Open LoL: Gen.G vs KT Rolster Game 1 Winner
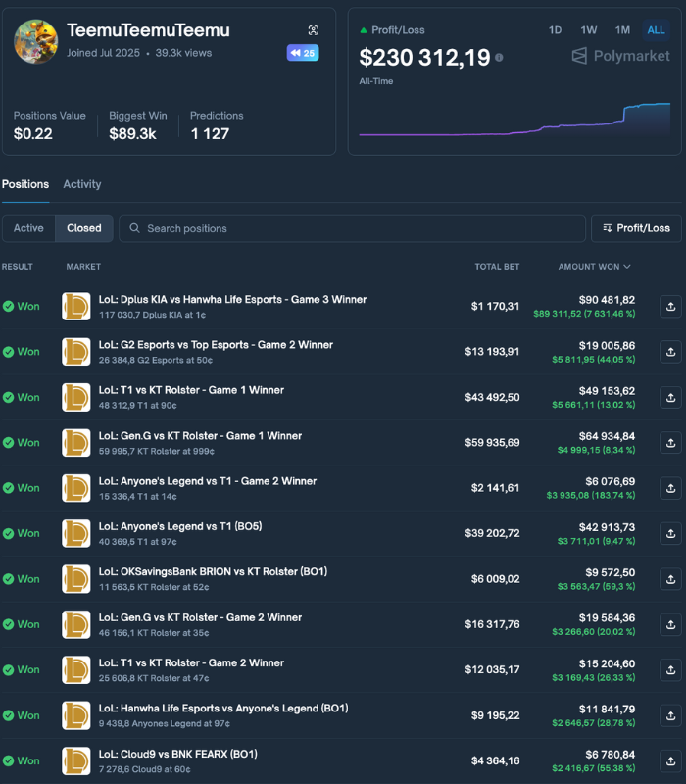Viewport: 686px width, 784px height. coord(200,436)
